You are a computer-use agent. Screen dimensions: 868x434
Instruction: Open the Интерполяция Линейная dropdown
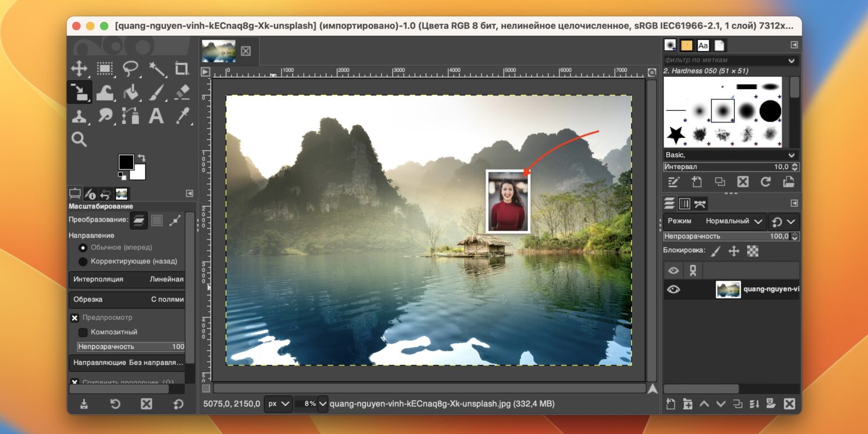[x=128, y=279]
